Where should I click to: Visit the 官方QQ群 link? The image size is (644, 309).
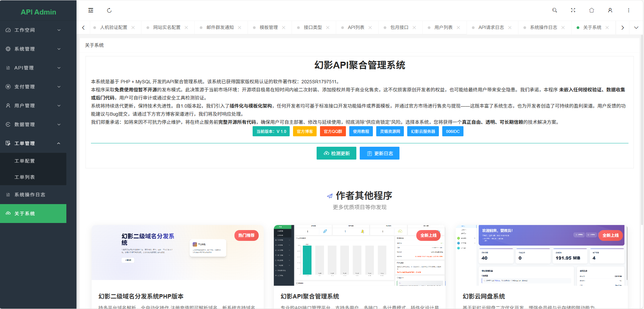[333, 131]
